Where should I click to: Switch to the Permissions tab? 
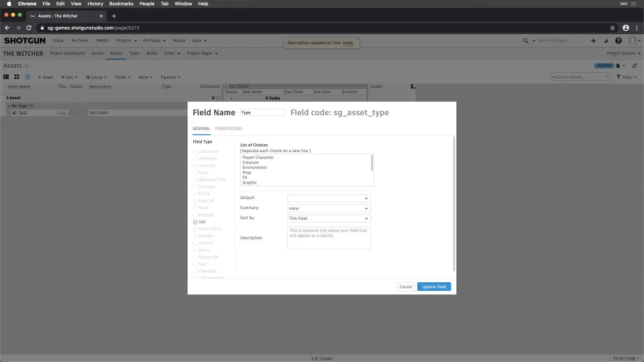[229, 129]
